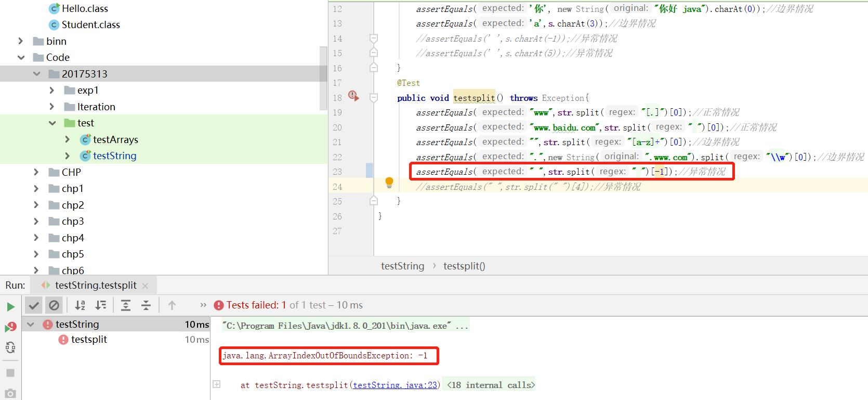
Task: Click the testsplit() breadcrumb
Action: coord(464,266)
